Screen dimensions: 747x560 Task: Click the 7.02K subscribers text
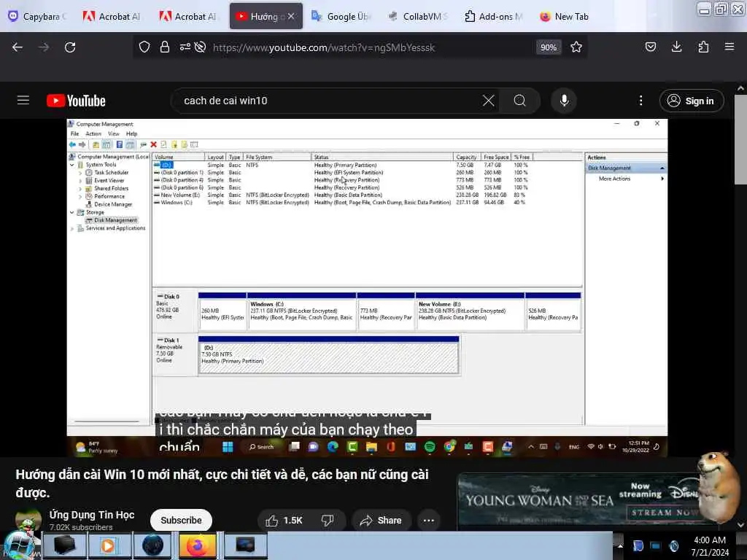(x=81, y=527)
